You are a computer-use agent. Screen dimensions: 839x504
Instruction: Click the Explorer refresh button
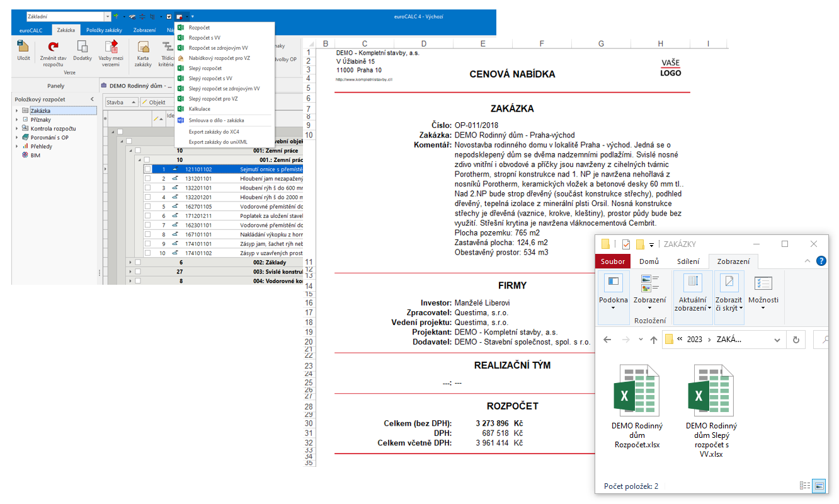796,340
